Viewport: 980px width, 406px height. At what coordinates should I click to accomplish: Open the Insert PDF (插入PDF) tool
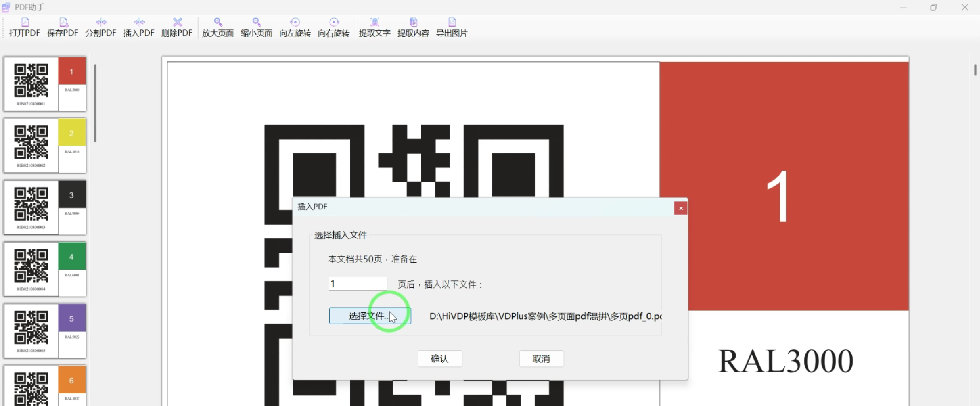point(139,27)
